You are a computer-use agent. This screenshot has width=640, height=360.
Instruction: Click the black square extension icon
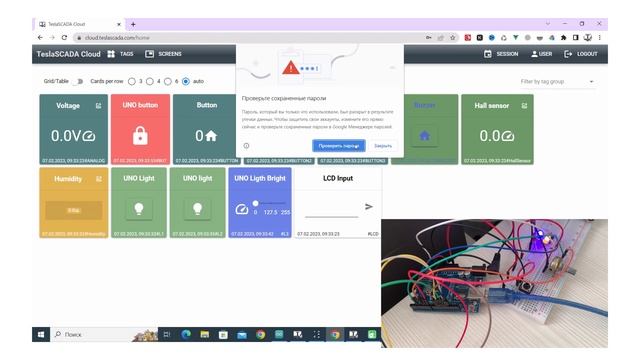(480, 38)
